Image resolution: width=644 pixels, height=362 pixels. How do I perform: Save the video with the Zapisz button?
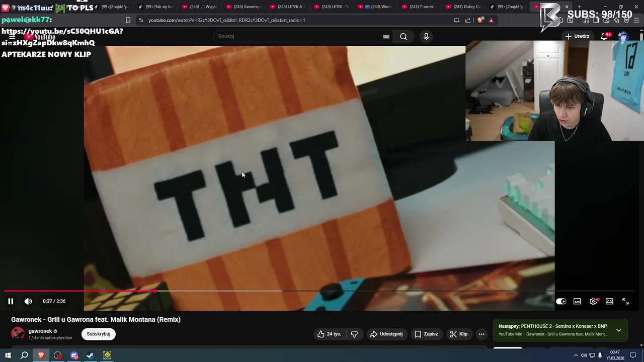pyautogui.click(x=426, y=334)
